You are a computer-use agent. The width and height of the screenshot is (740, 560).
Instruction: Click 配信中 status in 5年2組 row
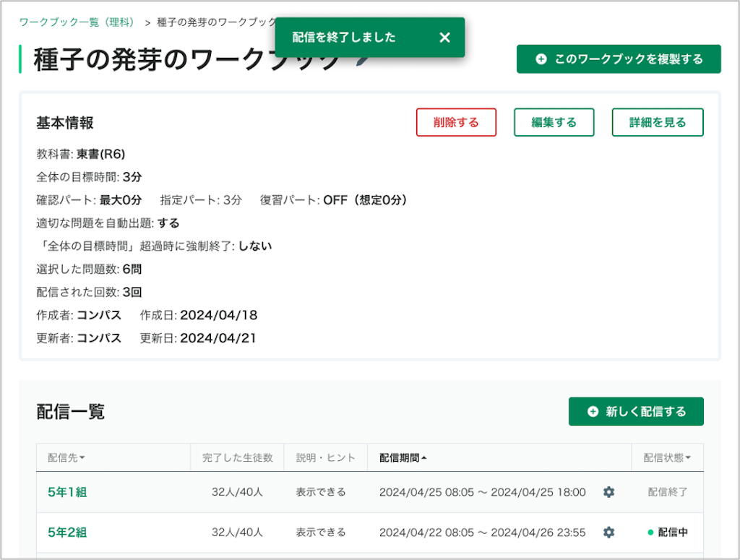coord(667,532)
